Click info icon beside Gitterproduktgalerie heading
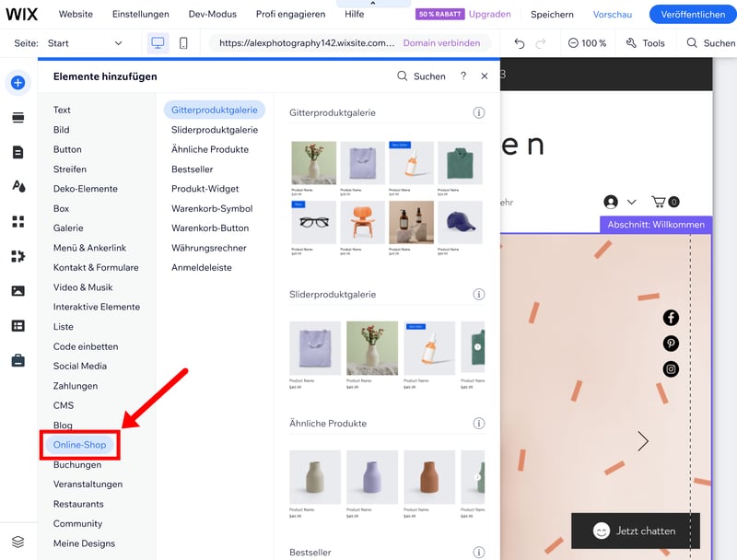Viewport: 737px width, 560px height. click(479, 112)
